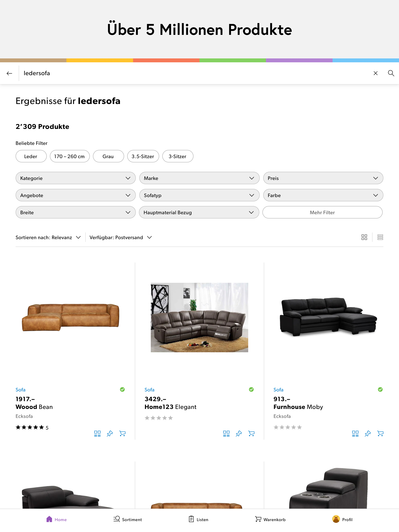The image size is (399, 532).
Task: Clear the ledersofa search text
Action: pyautogui.click(x=375, y=73)
